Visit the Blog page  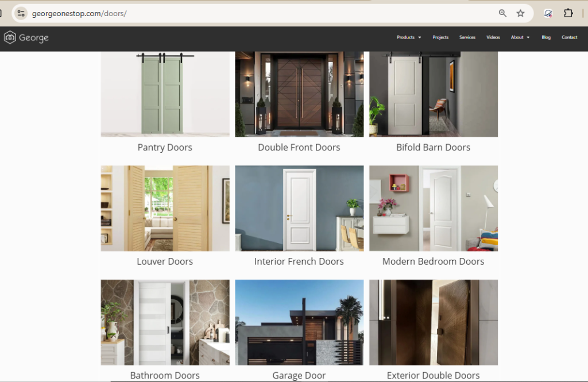(546, 37)
